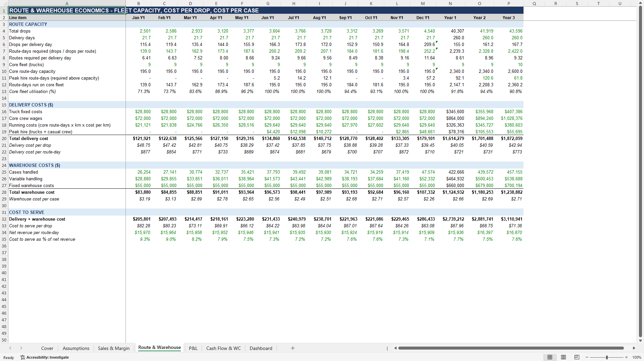Viewport: 644px width, 361px height.
Task: Select Dec Y1 total drops value 4,540
Action: pos(423,31)
